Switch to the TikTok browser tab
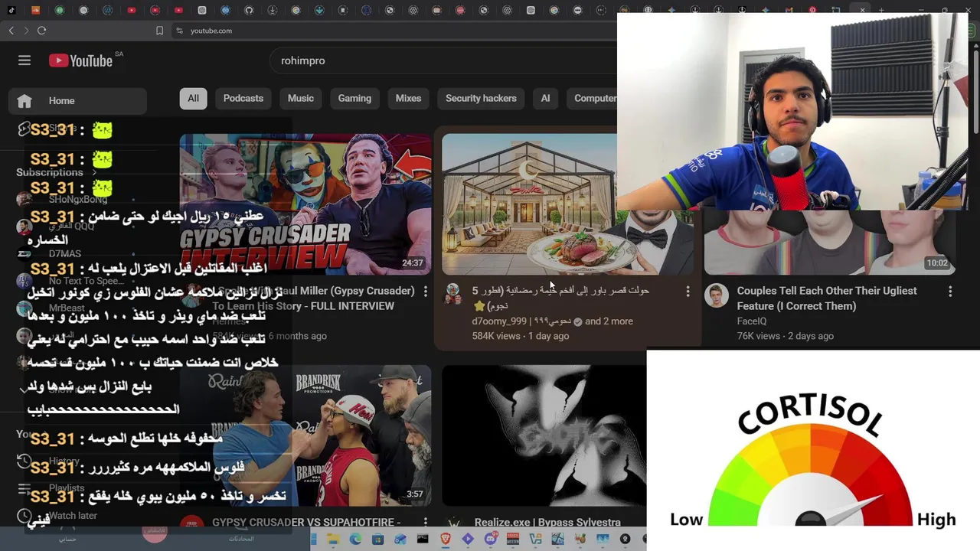Image resolution: width=980 pixels, height=551 pixels. click(11, 11)
